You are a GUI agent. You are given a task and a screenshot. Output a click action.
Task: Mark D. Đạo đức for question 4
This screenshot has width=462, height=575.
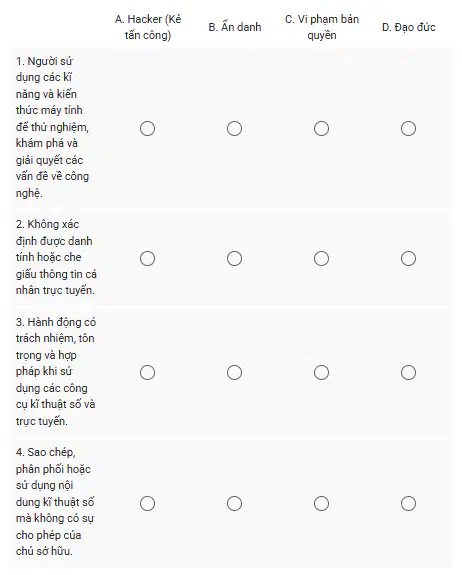(x=408, y=503)
